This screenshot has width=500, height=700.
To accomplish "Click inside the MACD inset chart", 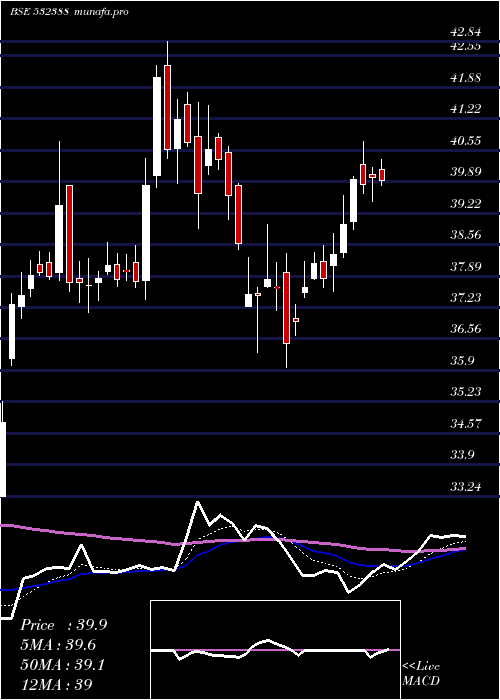I will click(x=275, y=650).
